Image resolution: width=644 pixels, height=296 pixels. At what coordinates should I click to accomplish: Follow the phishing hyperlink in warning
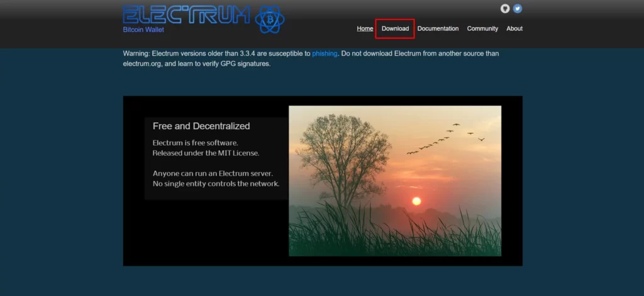(325, 54)
